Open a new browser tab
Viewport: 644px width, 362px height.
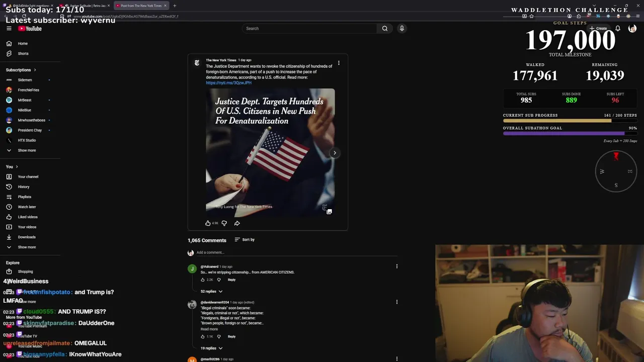175,6
